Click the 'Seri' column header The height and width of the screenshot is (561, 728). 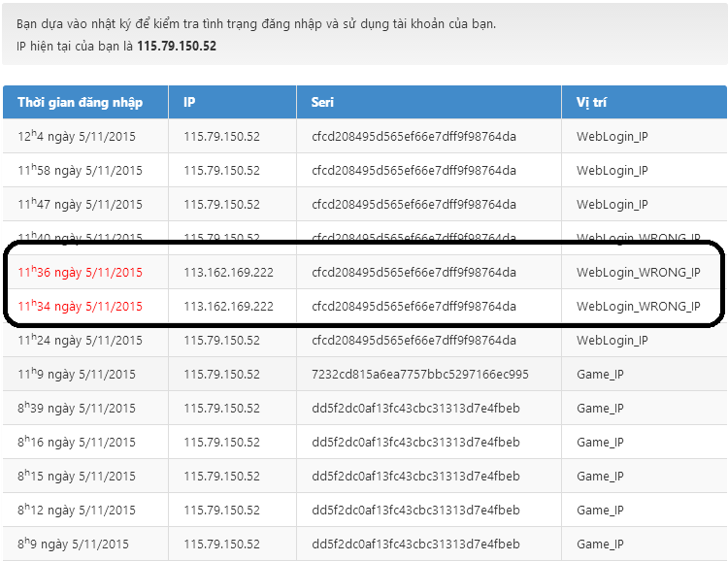tap(322, 103)
